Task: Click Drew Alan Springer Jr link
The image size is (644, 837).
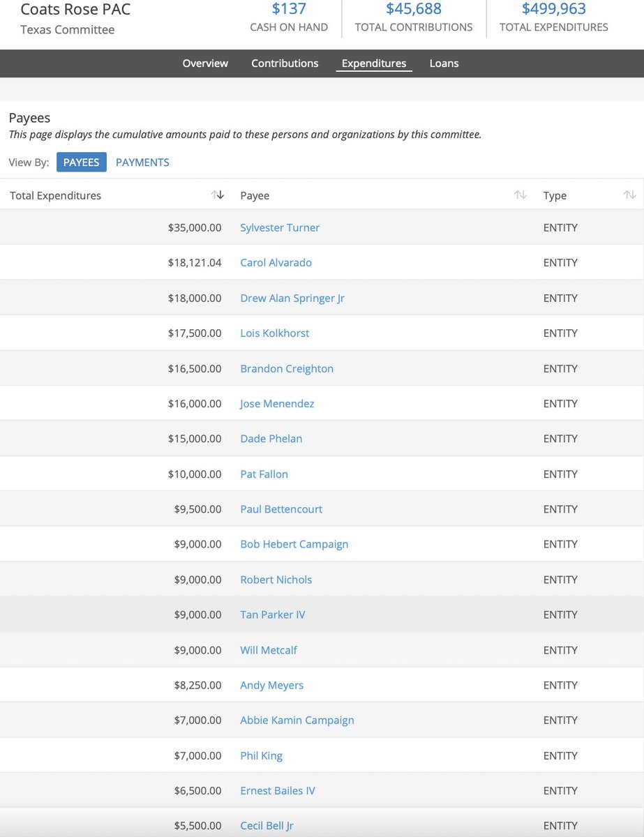Action: point(292,298)
